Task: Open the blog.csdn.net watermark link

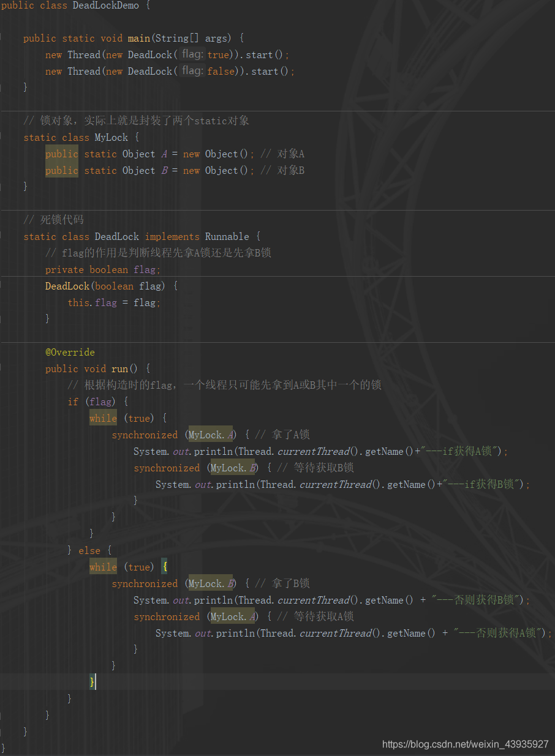Action: point(465,744)
